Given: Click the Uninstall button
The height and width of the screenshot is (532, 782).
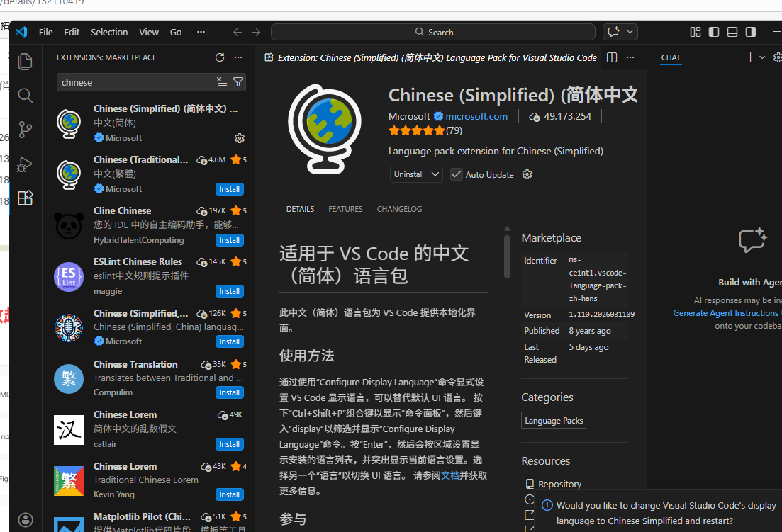Looking at the screenshot, I should [x=409, y=174].
